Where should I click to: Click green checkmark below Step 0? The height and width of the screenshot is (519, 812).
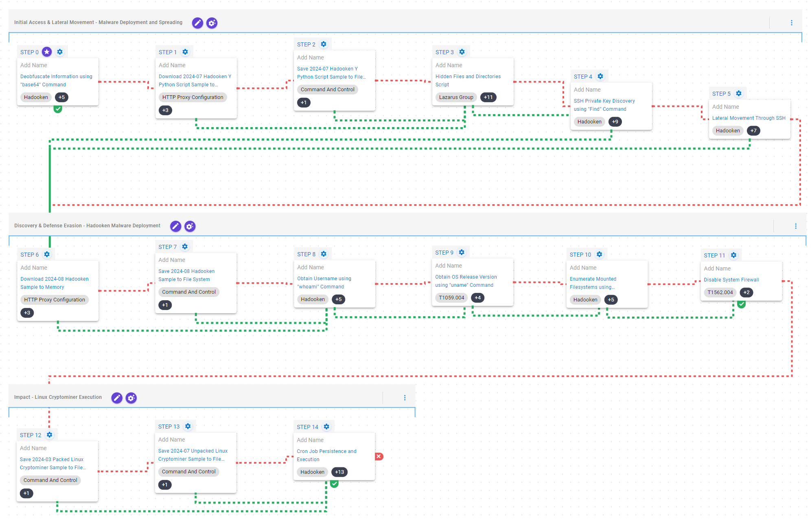58,109
